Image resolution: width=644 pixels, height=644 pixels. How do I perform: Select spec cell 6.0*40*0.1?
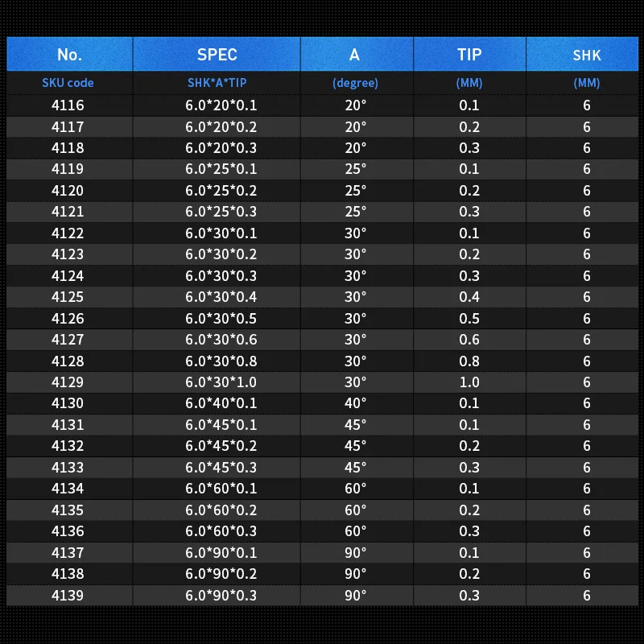coord(221,403)
